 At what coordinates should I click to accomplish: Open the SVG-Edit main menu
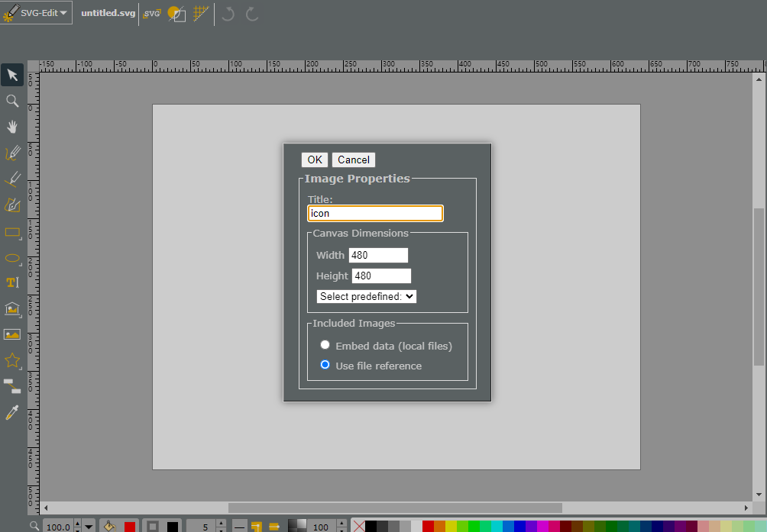36,13
